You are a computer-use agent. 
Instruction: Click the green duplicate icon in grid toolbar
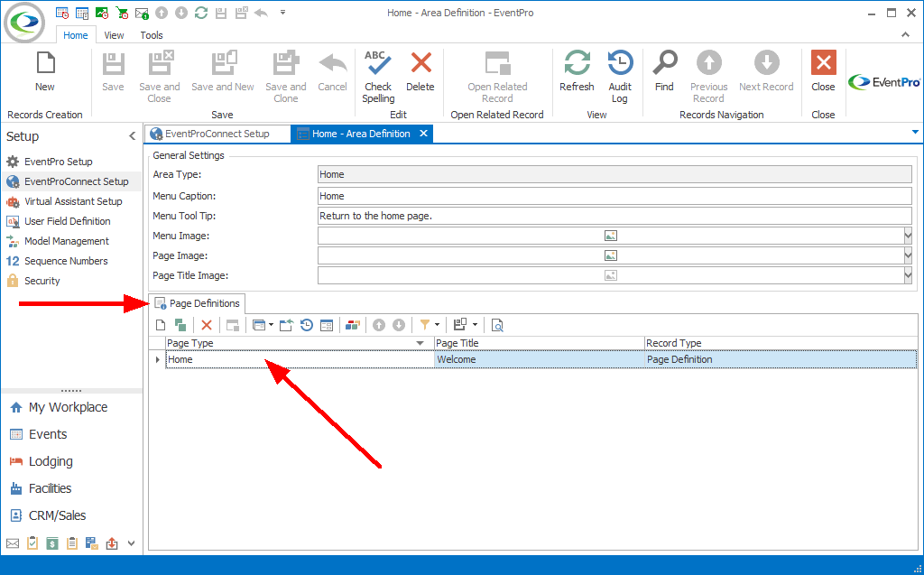pos(180,325)
